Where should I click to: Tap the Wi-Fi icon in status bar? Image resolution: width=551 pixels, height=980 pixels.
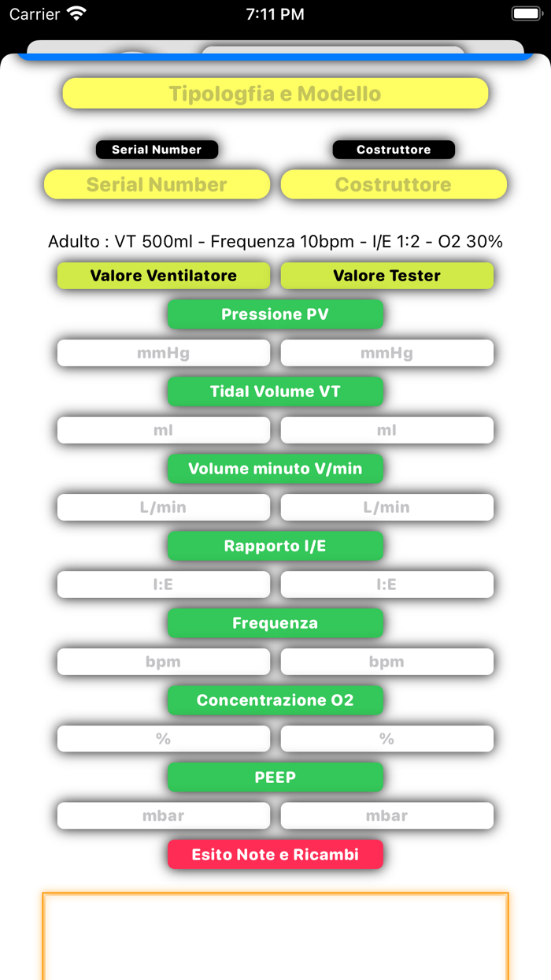[x=76, y=13]
